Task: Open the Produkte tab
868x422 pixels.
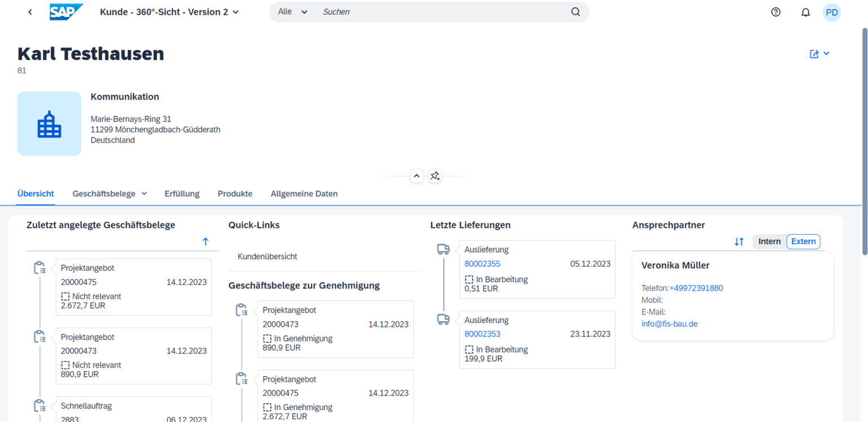Action: [235, 193]
